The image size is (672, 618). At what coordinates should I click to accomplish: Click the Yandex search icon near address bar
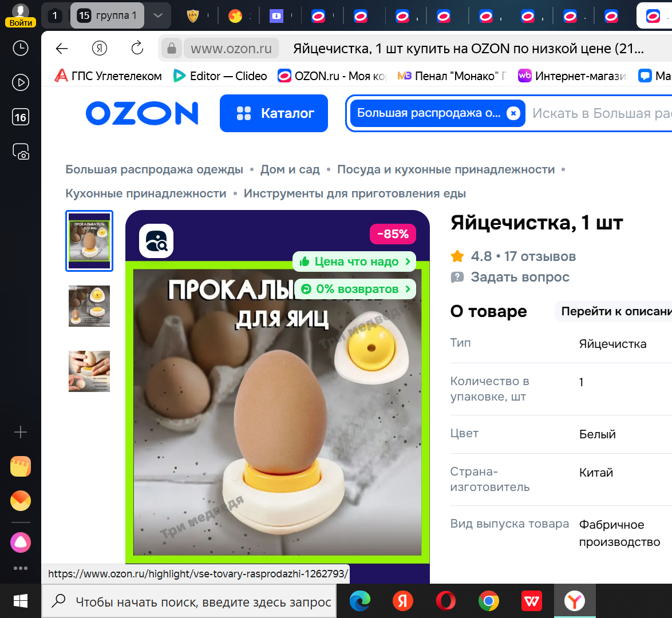[x=99, y=49]
